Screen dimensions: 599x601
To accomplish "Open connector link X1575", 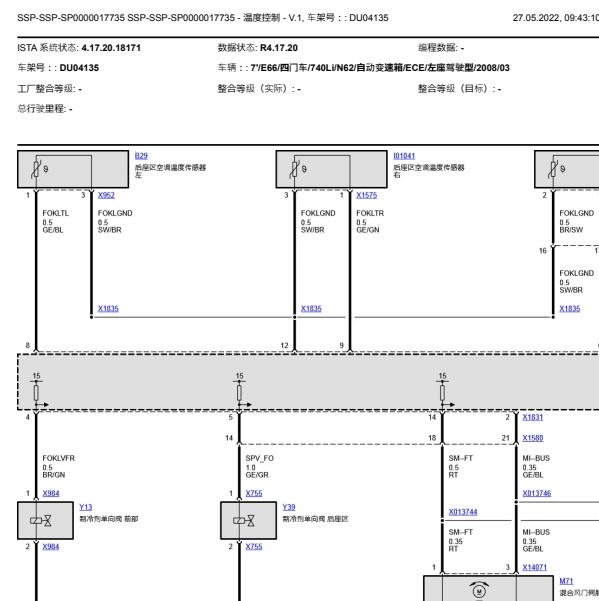I will coord(367,195).
